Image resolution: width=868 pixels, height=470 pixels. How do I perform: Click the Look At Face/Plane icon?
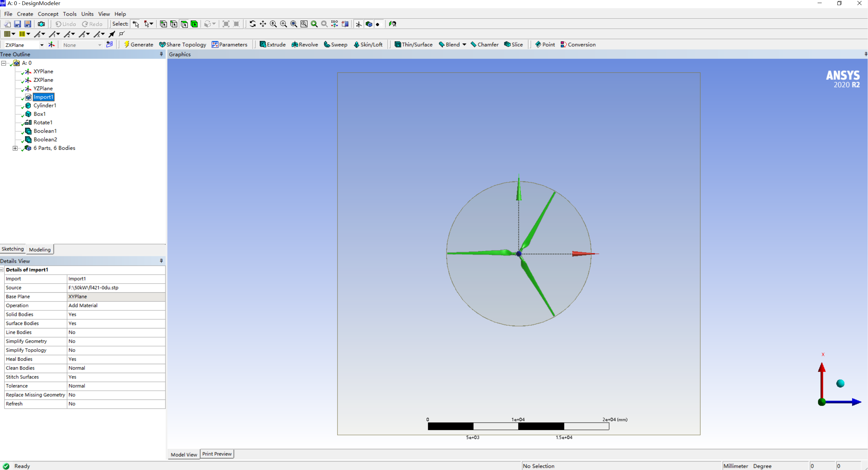(x=345, y=24)
